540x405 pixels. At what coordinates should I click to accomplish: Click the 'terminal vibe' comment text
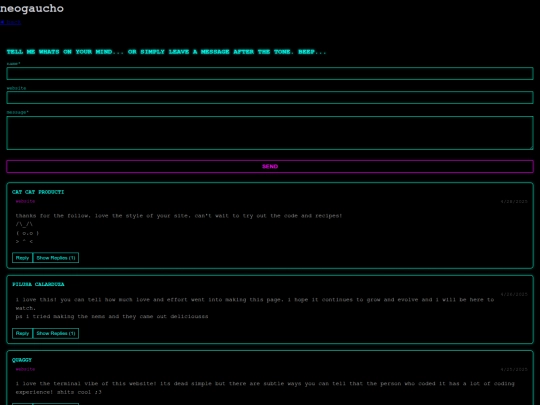(x=265, y=388)
